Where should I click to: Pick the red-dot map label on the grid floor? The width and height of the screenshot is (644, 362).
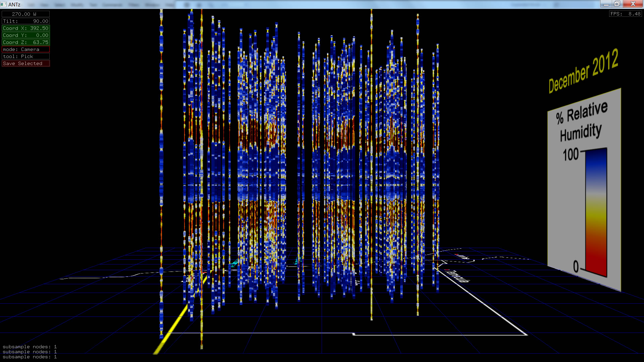456,276
